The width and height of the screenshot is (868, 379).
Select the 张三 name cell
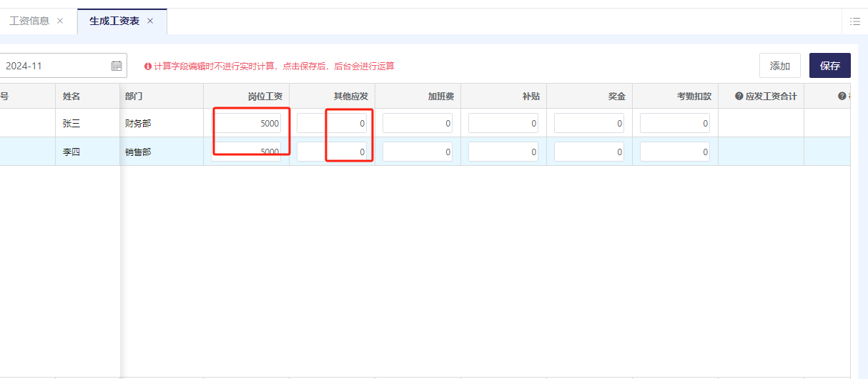point(87,123)
